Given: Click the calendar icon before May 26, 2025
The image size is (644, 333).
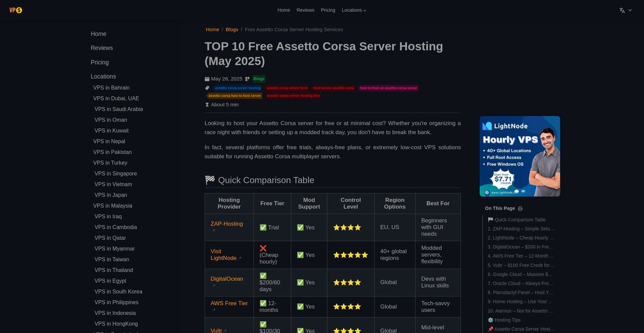Looking at the screenshot, I should click(x=207, y=79).
